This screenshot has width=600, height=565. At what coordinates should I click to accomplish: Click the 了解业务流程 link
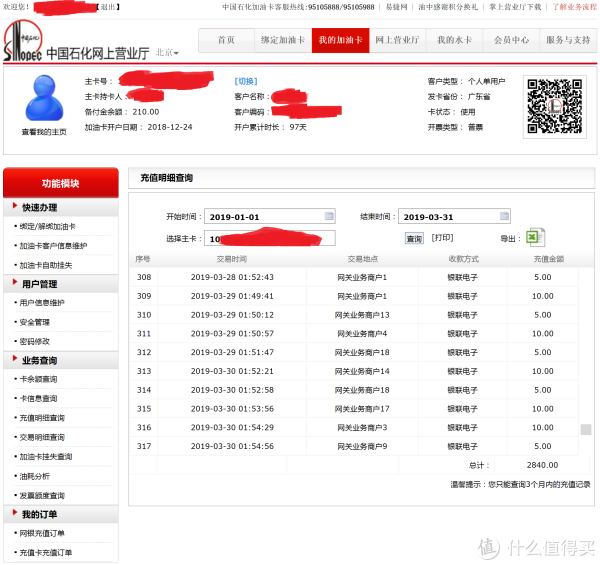[x=574, y=7]
